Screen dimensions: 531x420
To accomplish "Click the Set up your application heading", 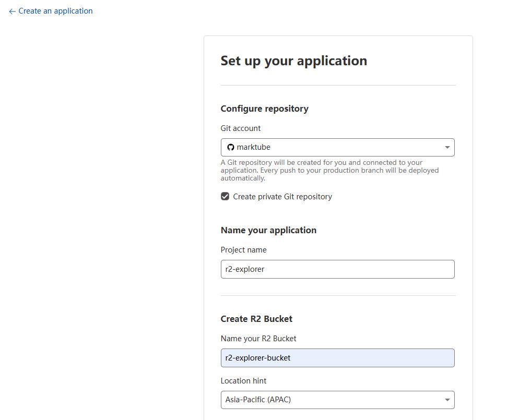I will (293, 61).
